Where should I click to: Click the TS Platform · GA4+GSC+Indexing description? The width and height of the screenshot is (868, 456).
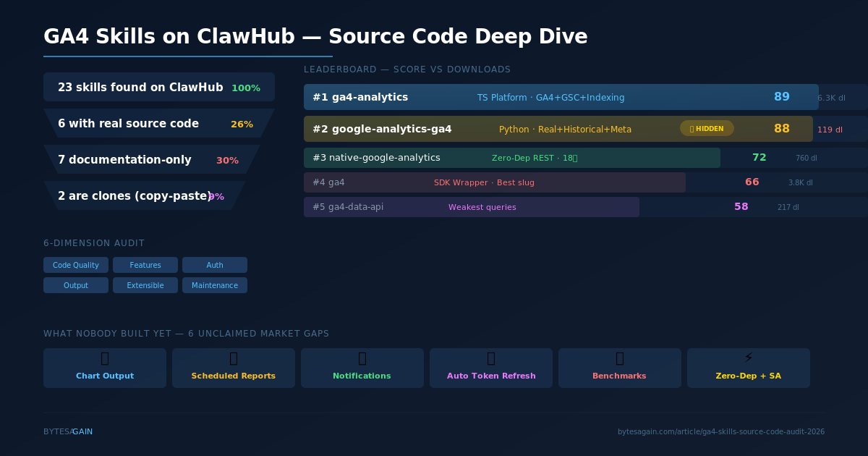[x=551, y=98]
